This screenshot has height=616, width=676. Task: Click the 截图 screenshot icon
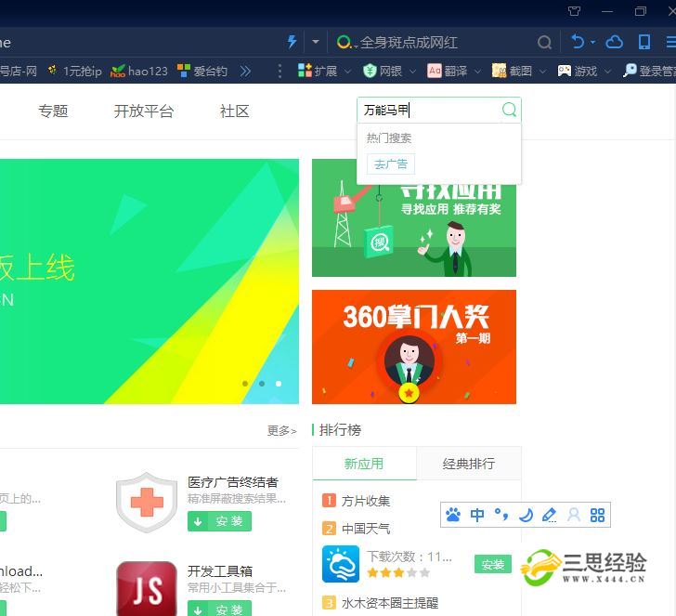pyautogui.click(x=500, y=71)
